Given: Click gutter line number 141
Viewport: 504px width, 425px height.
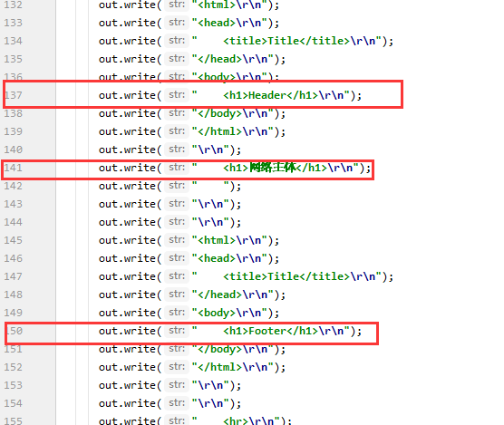Looking at the screenshot, I should coord(14,168).
